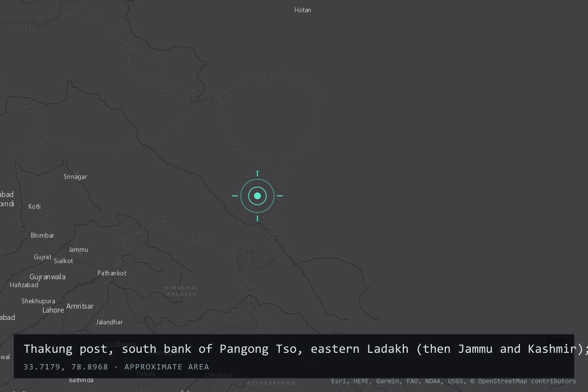Click the Uttarakhand state label
This screenshot has height=392, width=588.
click(x=271, y=383)
